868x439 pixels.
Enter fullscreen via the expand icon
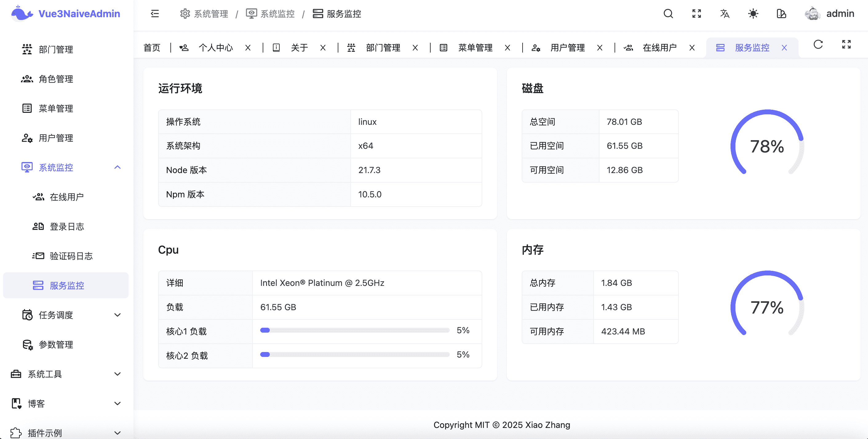[696, 14]
